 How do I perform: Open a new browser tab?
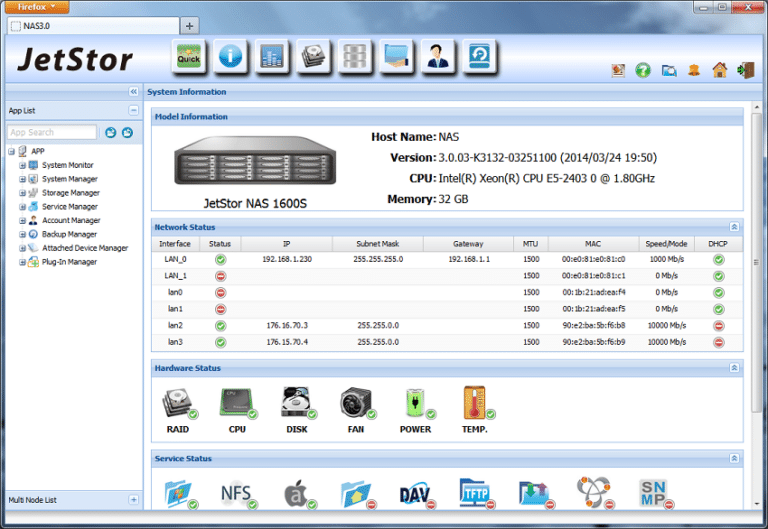pyautogui.click(x=190, y=26)
